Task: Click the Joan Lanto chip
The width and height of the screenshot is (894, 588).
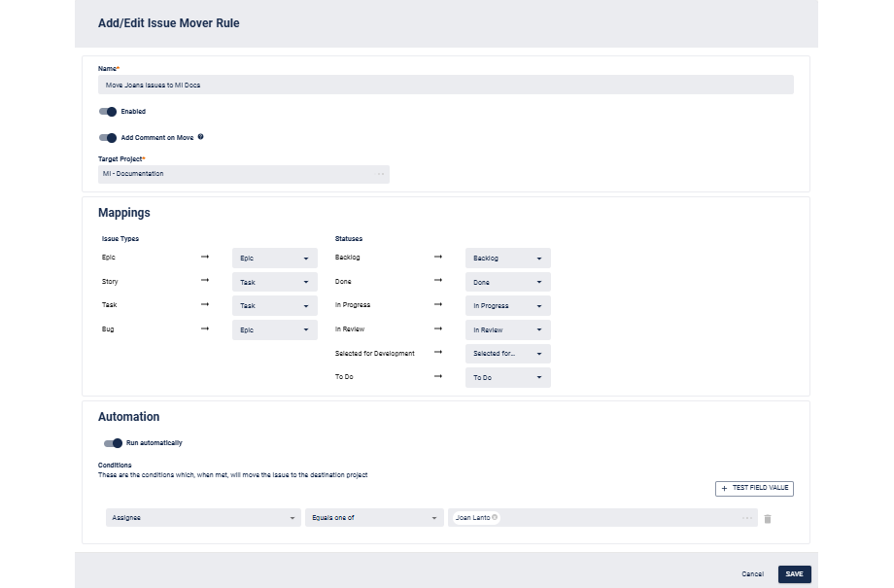Action: pyautogui.click(x=476, y=517)
